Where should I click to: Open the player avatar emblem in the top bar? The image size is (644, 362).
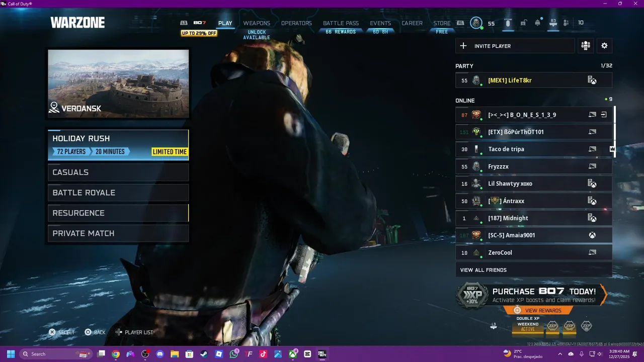pyautogui.click(x=476, y=23)
